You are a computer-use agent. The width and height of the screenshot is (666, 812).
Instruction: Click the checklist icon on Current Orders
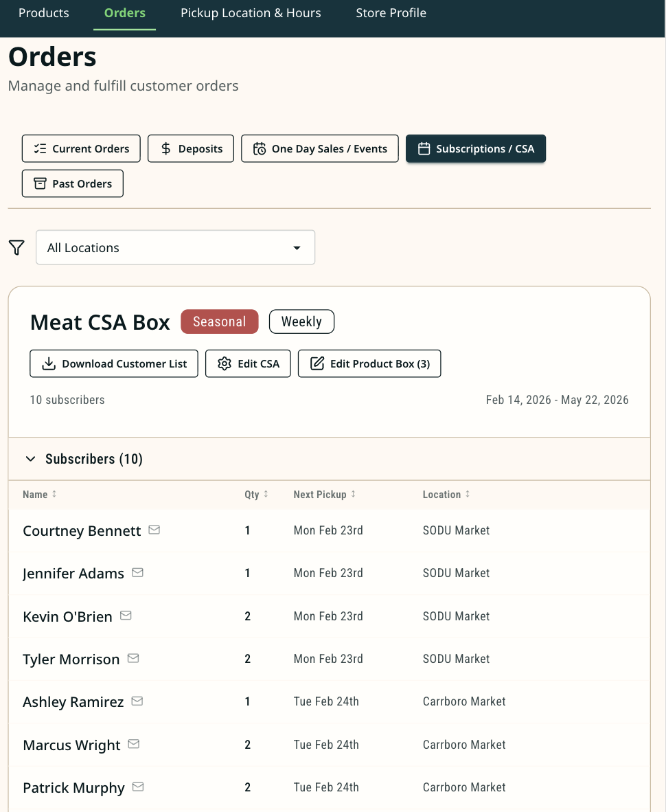pyautogui.click(x=41, y=148)
